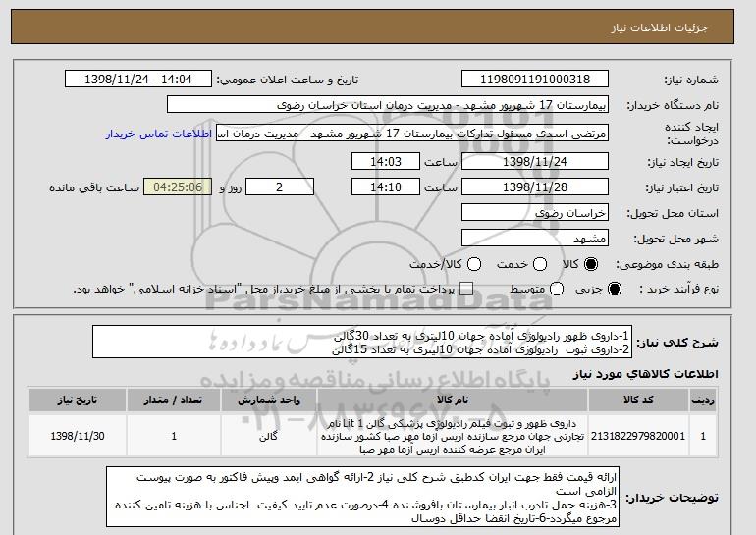Click the validity date field 1398/11/28
Screen dimensions: 756x535
click(535, 187)
